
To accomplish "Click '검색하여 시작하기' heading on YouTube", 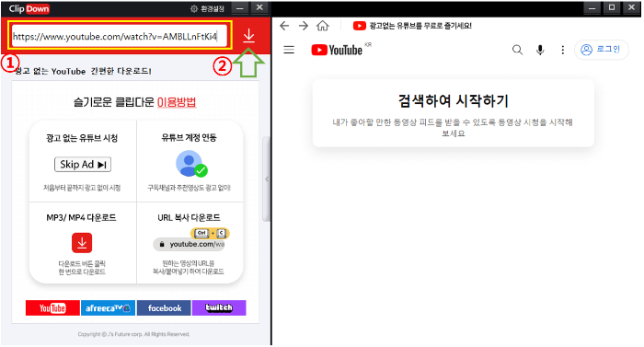I will pyautogui.click(x=454, y=100).
